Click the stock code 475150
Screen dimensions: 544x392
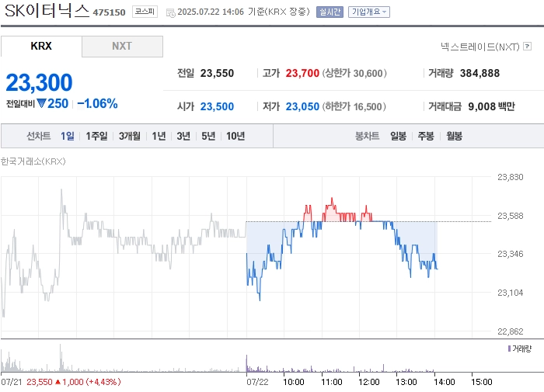click(109, 12)
